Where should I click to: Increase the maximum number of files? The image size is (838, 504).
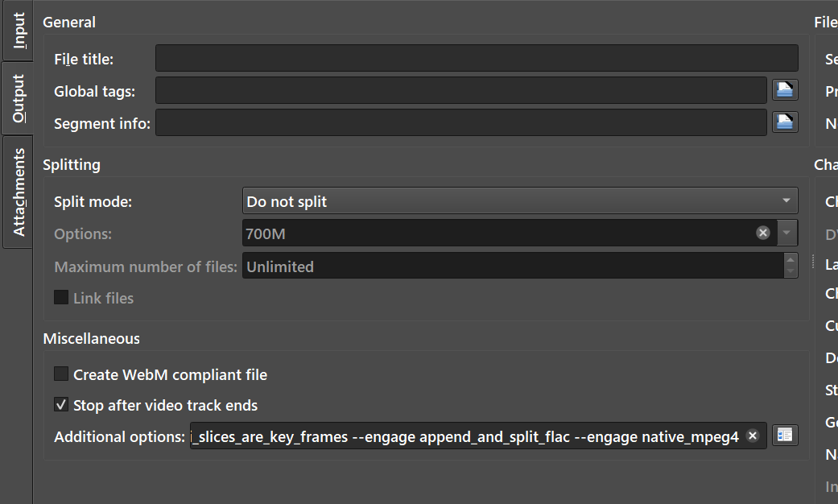click(x=791, y=259)
